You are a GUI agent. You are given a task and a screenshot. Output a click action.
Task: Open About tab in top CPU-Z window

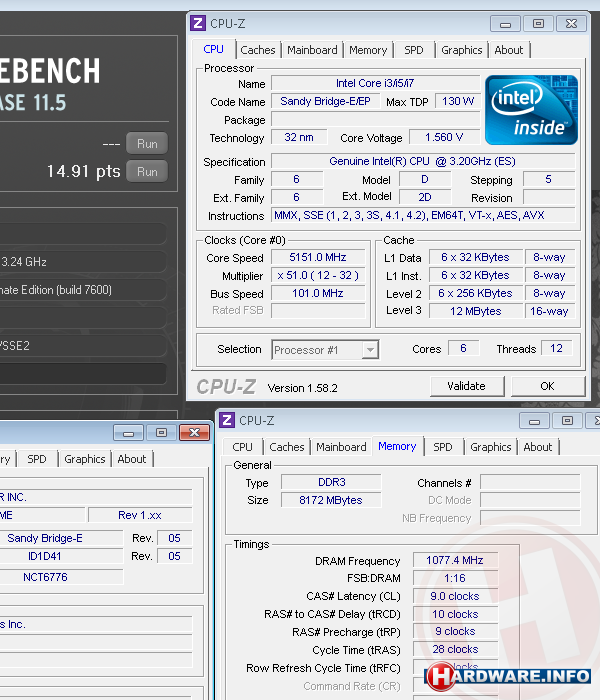point(508,50)
